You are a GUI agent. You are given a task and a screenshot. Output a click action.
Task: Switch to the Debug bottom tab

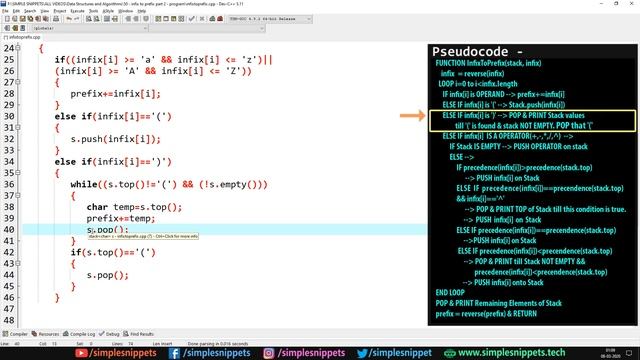pyautogui.click(x=109, y=334)
